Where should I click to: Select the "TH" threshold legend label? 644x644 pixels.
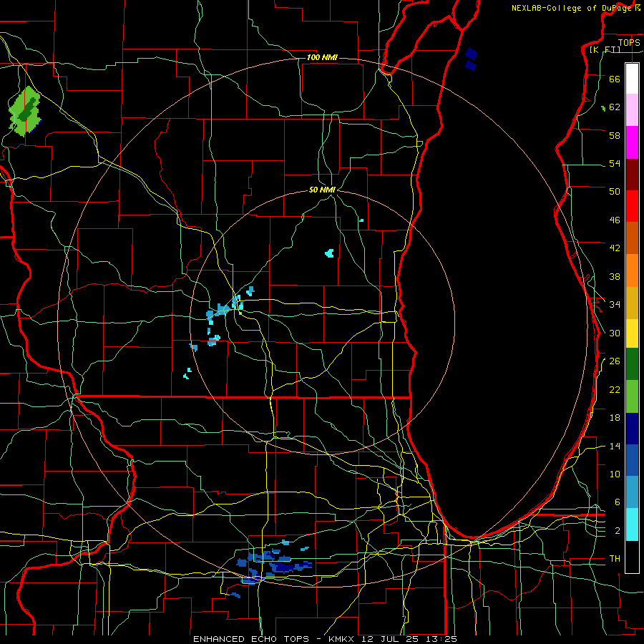[615, 559]
